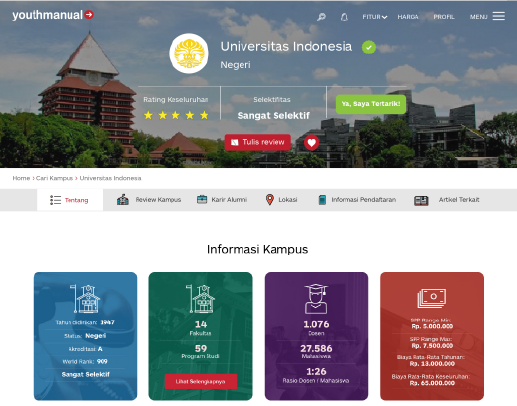Expand the FITUR dropdown menu
Screen dimensions: 517x406
tap(375, 17)
